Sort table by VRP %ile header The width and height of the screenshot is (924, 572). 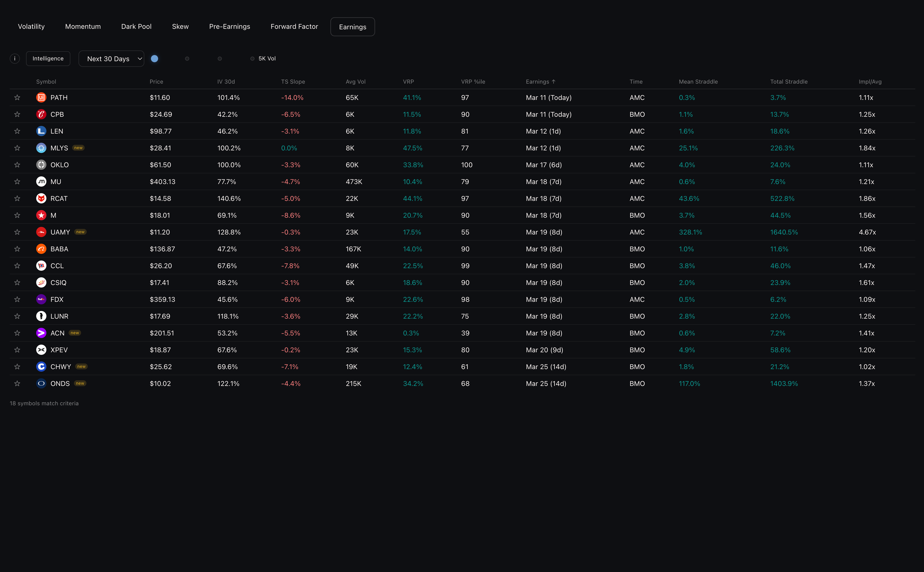click(x=473, y=82)
